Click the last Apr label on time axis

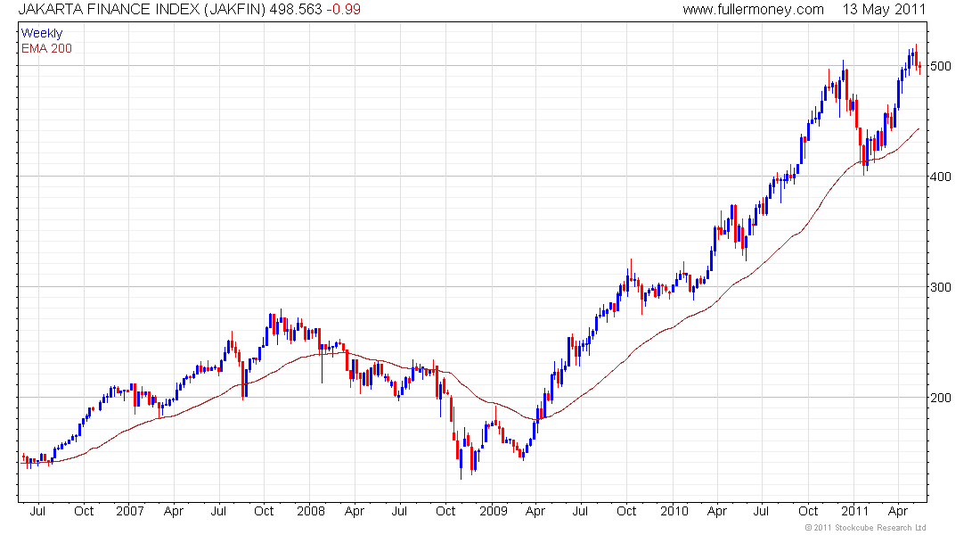tap(900, 512)
